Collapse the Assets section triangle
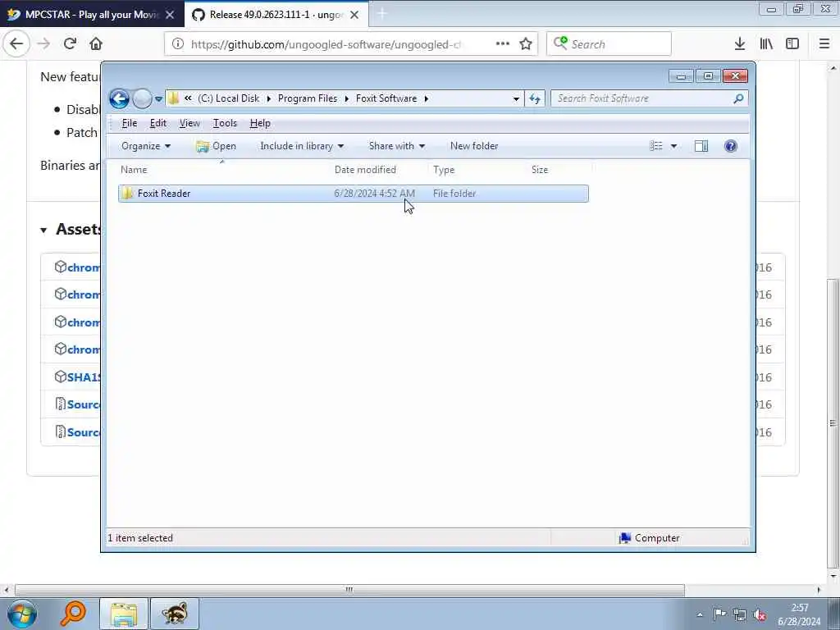This screenshot has height=630, width=840. tap(43, 231)
